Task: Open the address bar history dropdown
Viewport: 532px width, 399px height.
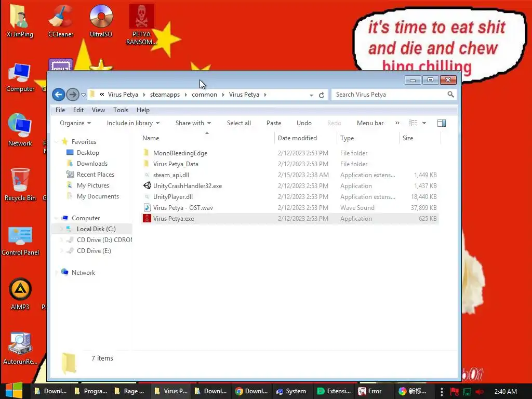Action: coord(311,96)
